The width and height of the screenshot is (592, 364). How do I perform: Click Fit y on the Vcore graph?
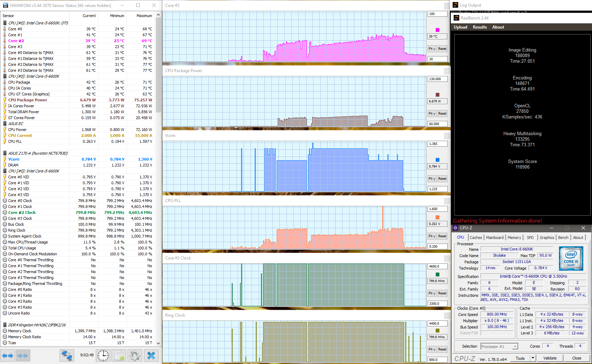[x=432, y=179]
